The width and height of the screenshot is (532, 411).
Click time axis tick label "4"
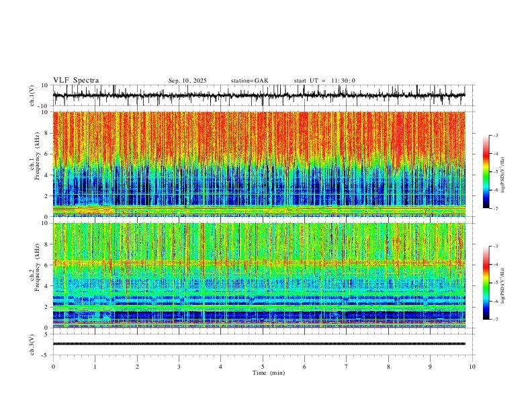pyautogui.click(x=221, y=367)
